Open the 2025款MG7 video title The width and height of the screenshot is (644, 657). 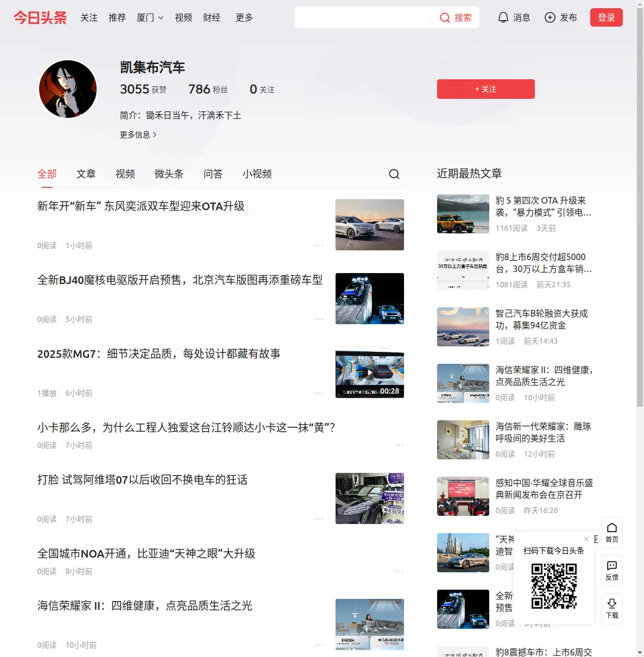[x=159, y=354]
